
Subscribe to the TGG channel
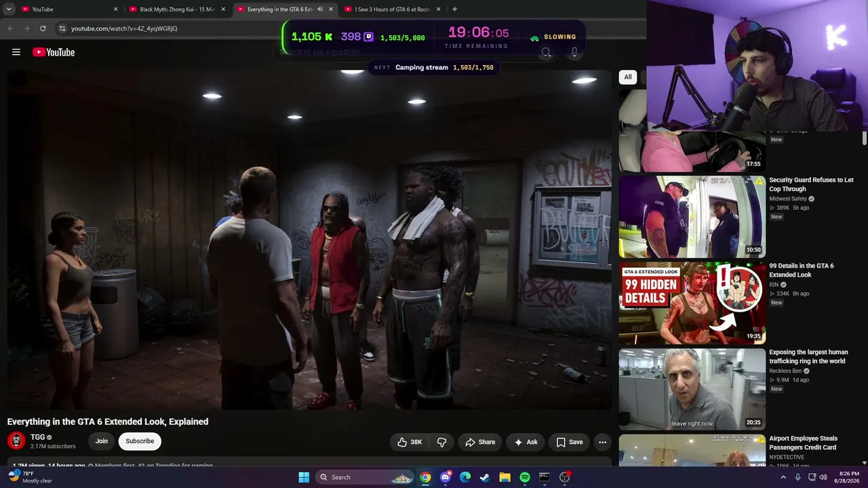(x=140, y=441)
